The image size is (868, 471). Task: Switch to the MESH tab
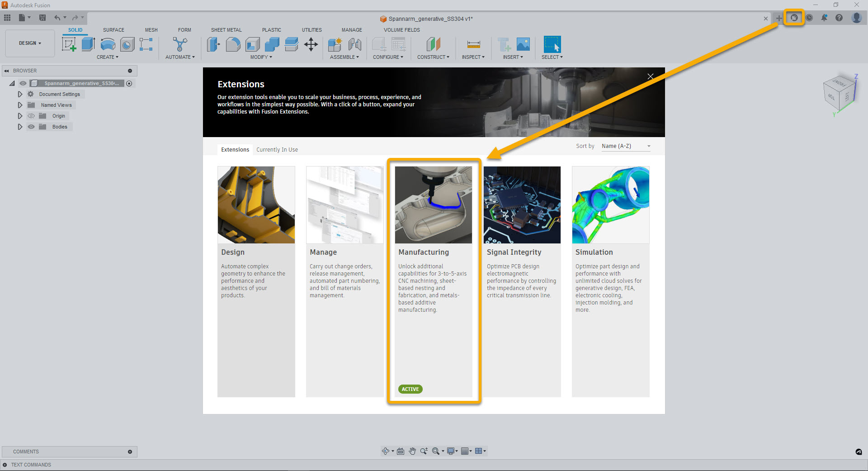151,30
